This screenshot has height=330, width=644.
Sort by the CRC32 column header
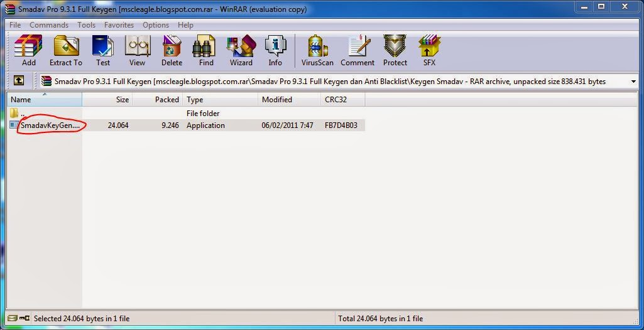(x=343, y=100)
